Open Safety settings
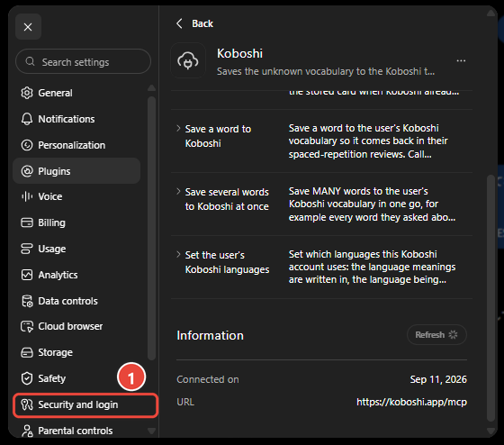The height and width of the screenshot is (445, 504). pos(76,378)
